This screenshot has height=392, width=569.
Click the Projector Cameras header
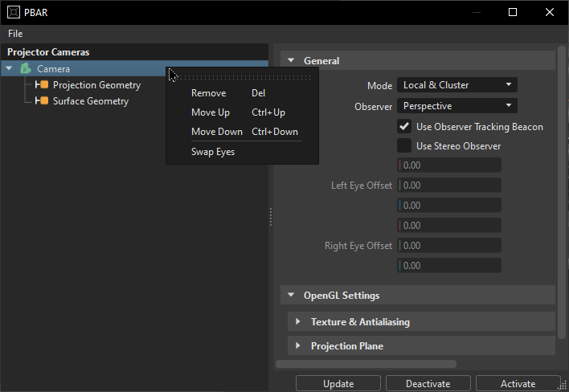click(x=135, y=52)
